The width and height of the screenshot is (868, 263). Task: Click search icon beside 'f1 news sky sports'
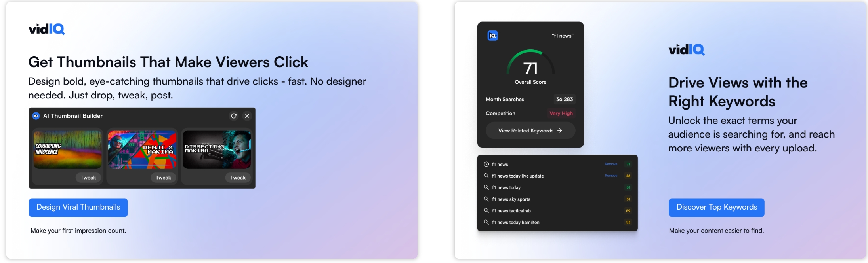pyautogui.click(x=486, y=199)
